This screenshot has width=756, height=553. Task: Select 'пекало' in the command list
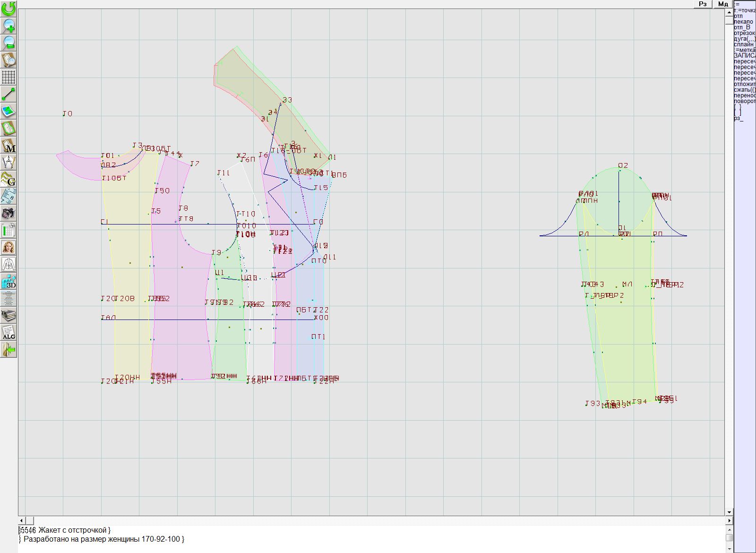[x=744, y=22]
